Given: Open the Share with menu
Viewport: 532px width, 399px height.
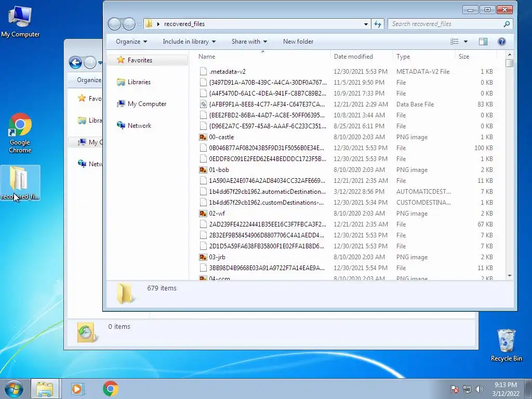Looking at the screenshot, I should pos(249,42).
